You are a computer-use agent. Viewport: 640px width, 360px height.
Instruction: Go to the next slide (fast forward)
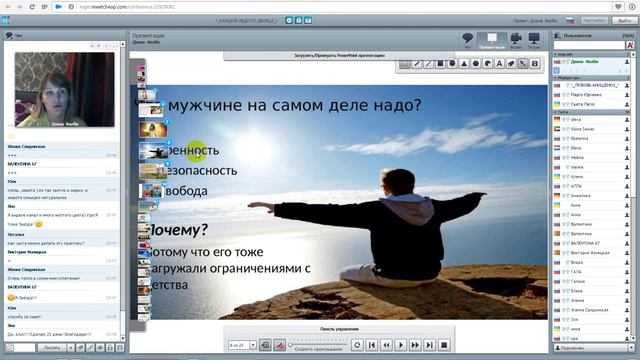coord(415,345)
